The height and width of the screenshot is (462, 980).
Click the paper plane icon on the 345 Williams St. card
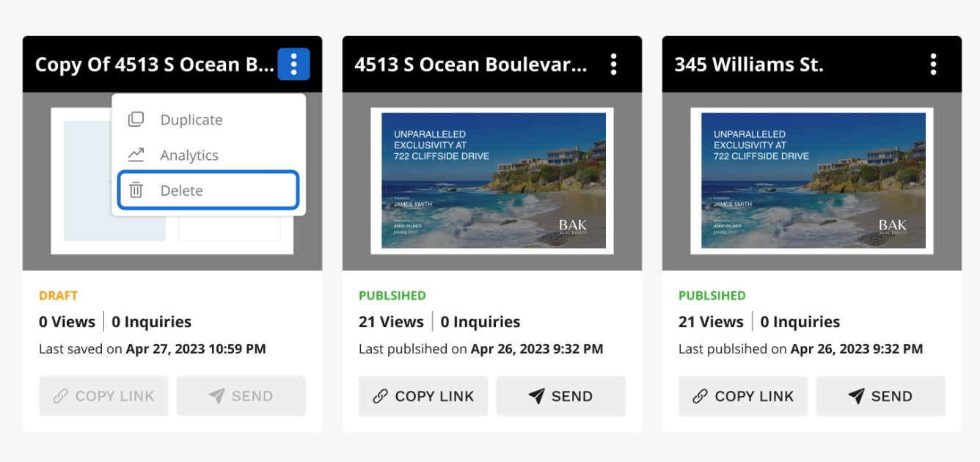[856, 396]
